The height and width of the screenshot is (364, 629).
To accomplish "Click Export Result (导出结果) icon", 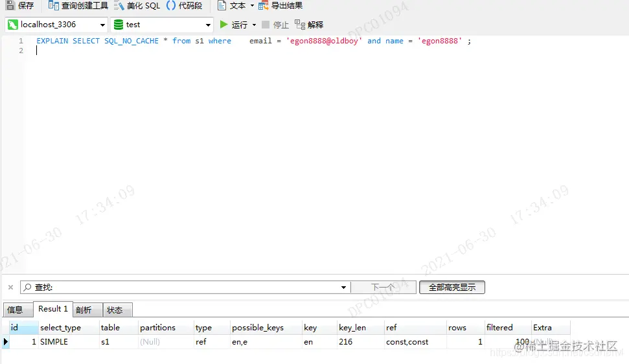I will point(263,6).
